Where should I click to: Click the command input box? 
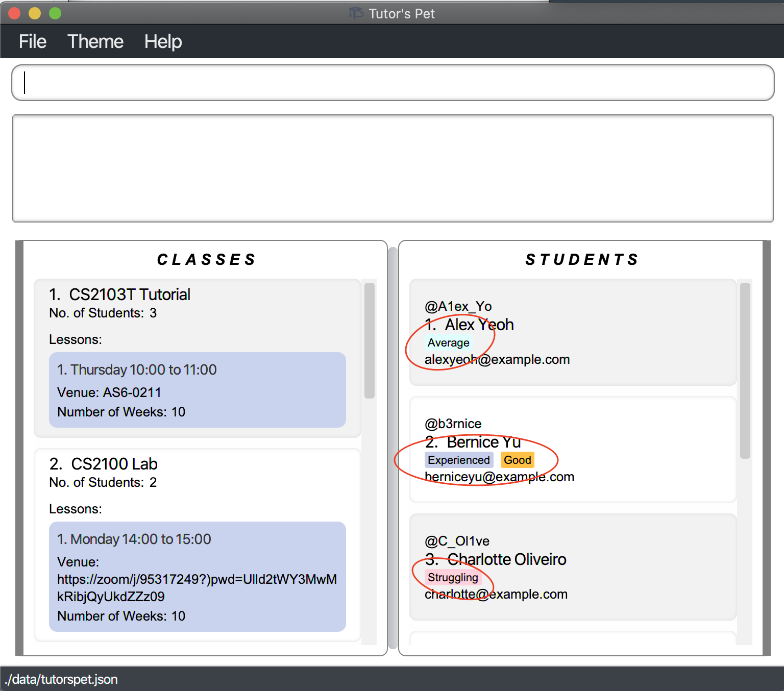tap(393, 83)
